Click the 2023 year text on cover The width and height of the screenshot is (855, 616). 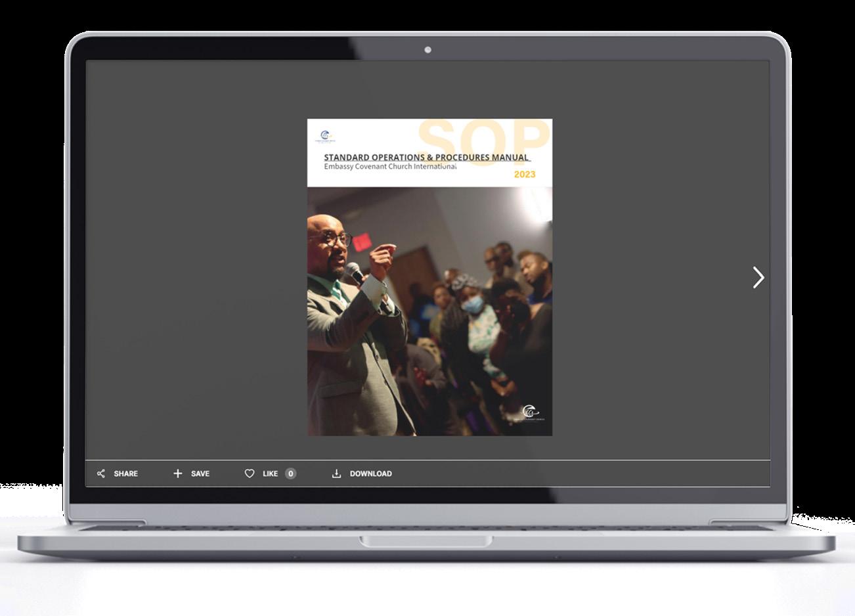coord(525,174)
